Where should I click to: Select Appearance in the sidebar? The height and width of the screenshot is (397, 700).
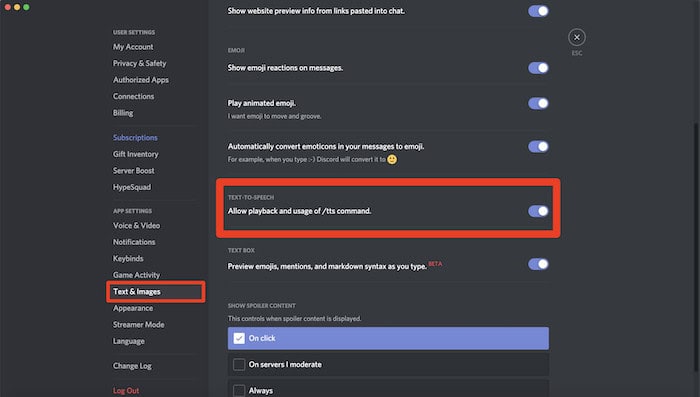pos(133,308)
